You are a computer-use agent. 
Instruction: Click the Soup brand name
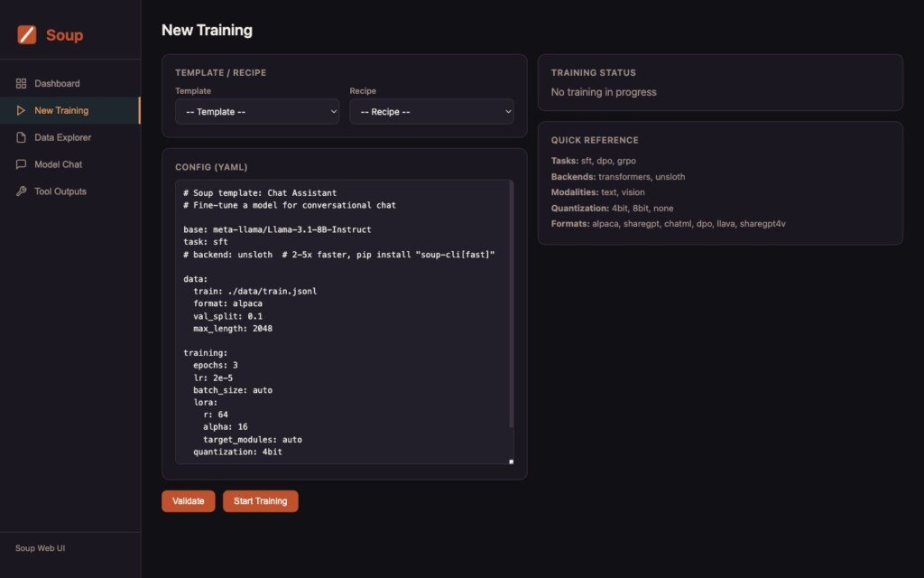click(x=64, y=35)
